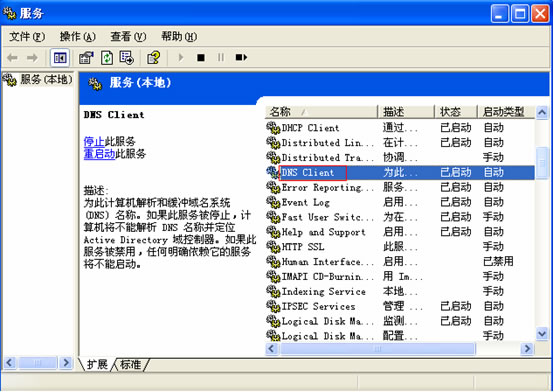The image size is (554, 392).
Task: Open the Properties toolbar icon
Action: coord(86,58)
